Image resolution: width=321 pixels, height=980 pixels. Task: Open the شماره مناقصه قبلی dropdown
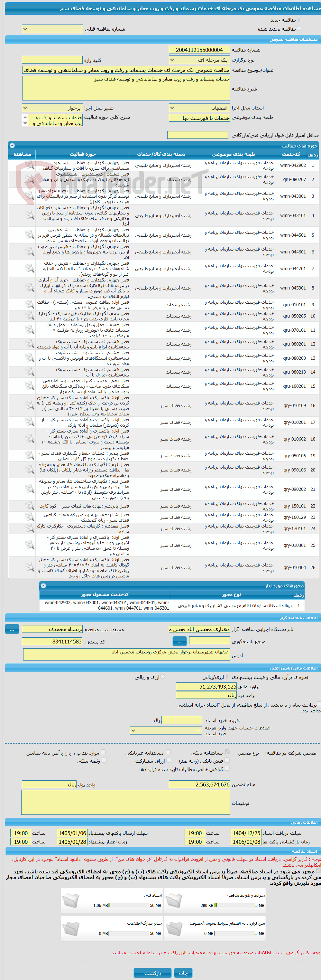(x=52, y=29)
